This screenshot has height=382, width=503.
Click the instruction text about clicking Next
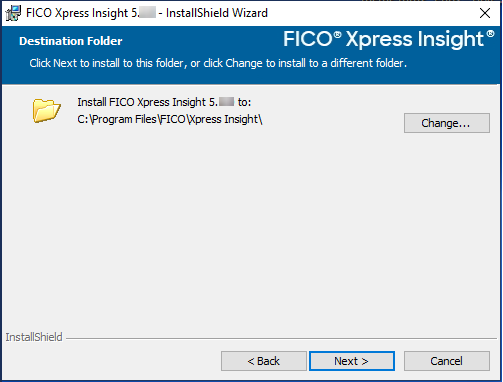click(x=218, y=63)
